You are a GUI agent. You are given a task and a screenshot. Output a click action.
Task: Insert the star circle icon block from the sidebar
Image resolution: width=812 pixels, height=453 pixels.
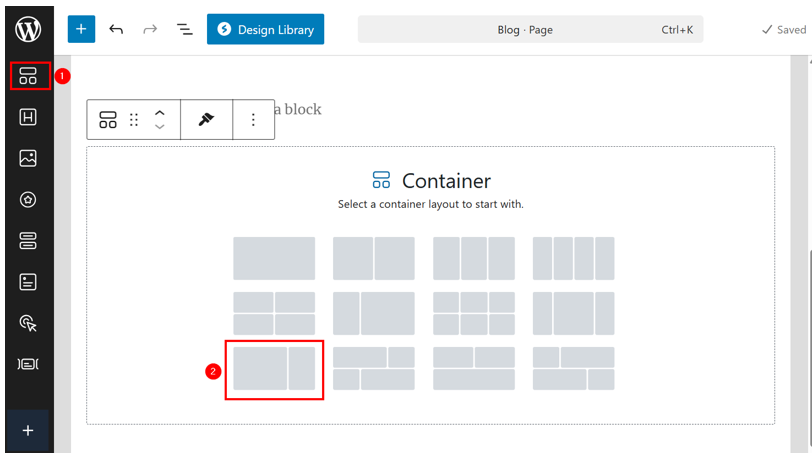coord(28,199)
